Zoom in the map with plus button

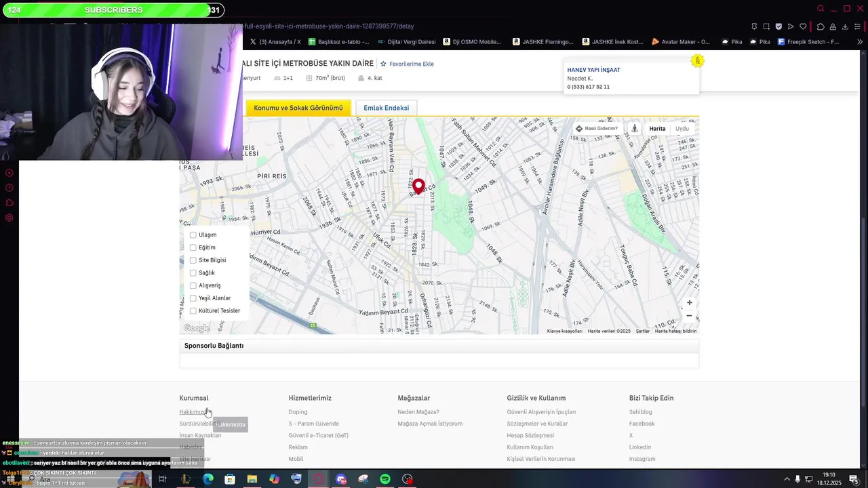tap(689, 303)
